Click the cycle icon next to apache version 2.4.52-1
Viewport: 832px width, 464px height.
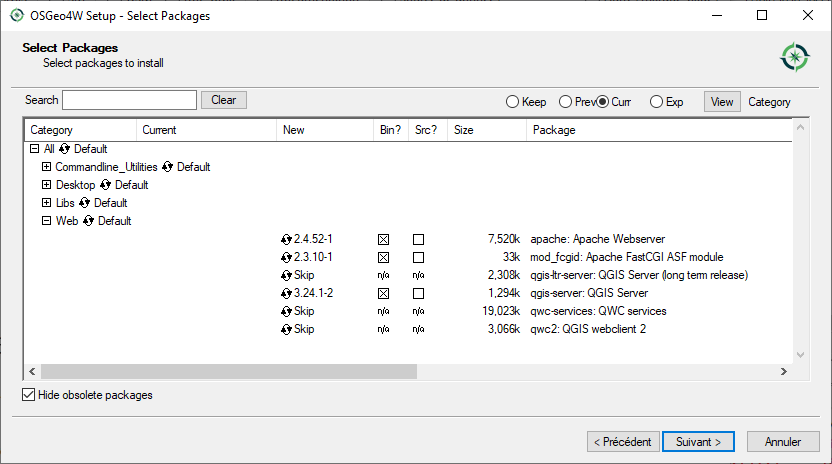(287, 240)
